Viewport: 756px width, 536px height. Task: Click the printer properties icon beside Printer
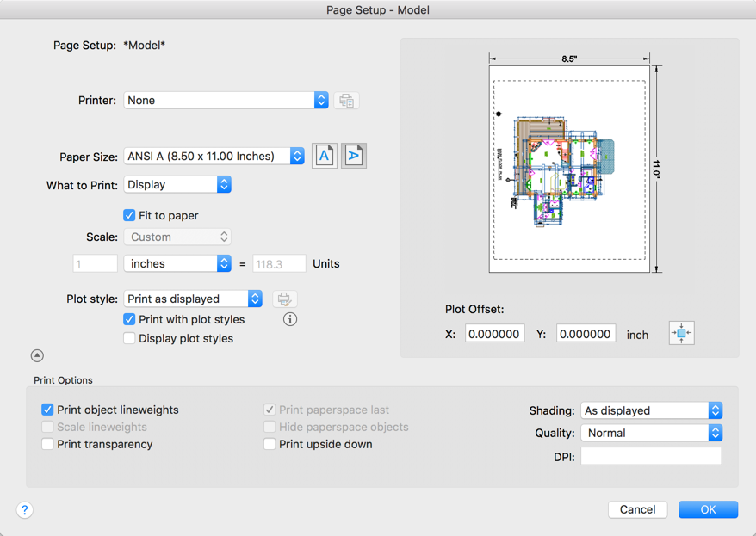pyautogui.click(x=346, y=101)
